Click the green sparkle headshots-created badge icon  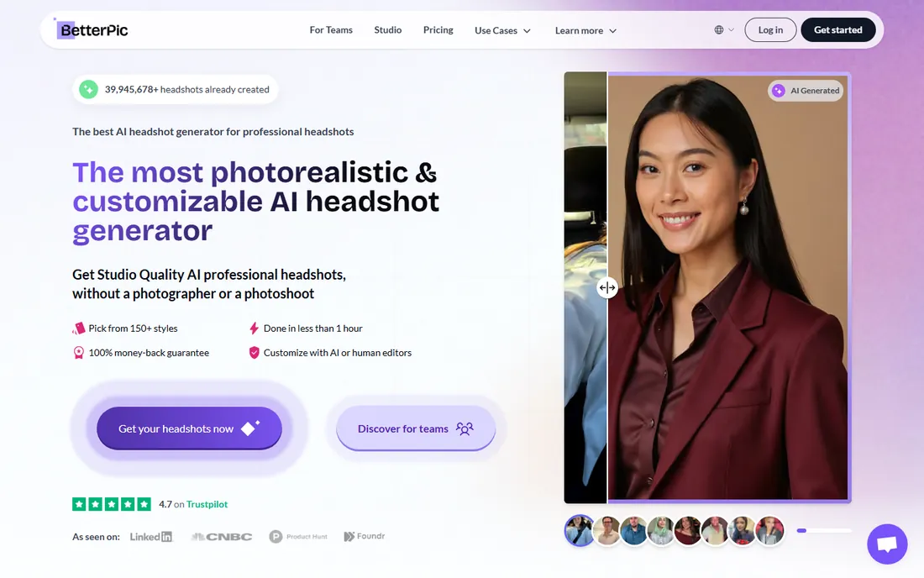point(88,90)
